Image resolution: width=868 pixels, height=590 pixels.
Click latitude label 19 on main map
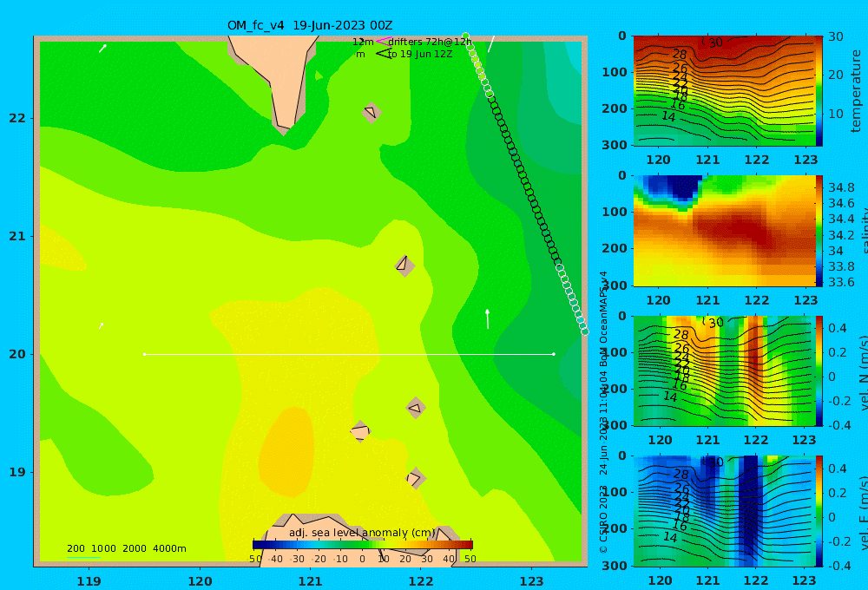[x=17, y=472]
